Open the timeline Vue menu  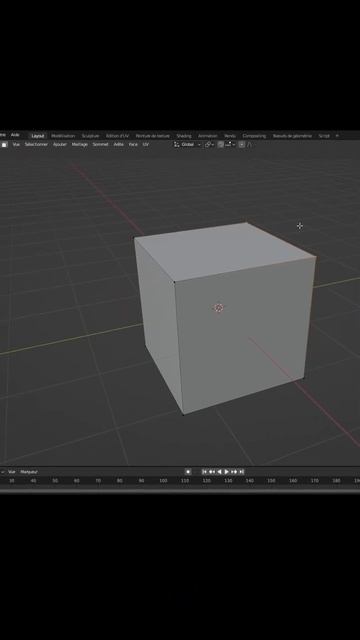(11, 472)
